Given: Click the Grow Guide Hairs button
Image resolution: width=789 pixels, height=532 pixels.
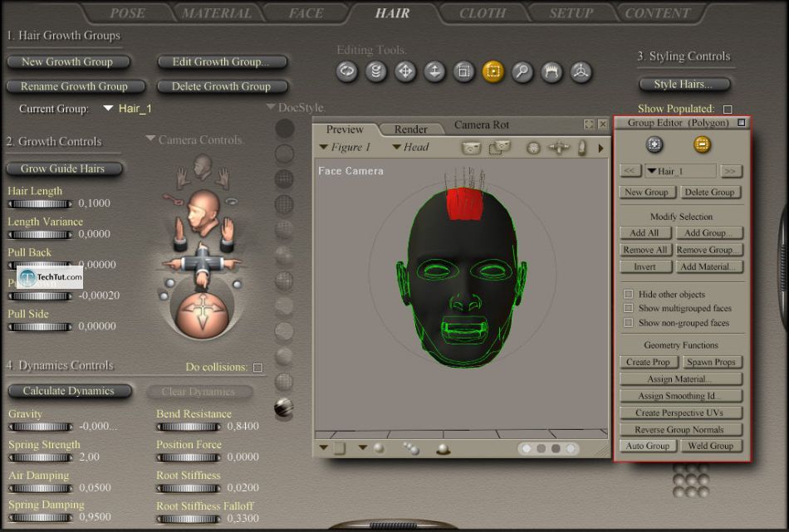Looking at the screenshot, I should 64,169.
